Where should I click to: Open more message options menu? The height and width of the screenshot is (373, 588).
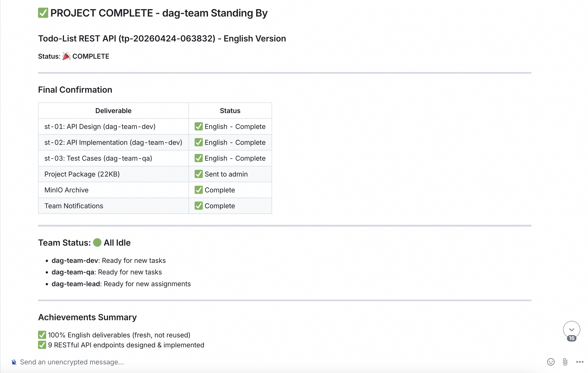click(x=580, y=362)
